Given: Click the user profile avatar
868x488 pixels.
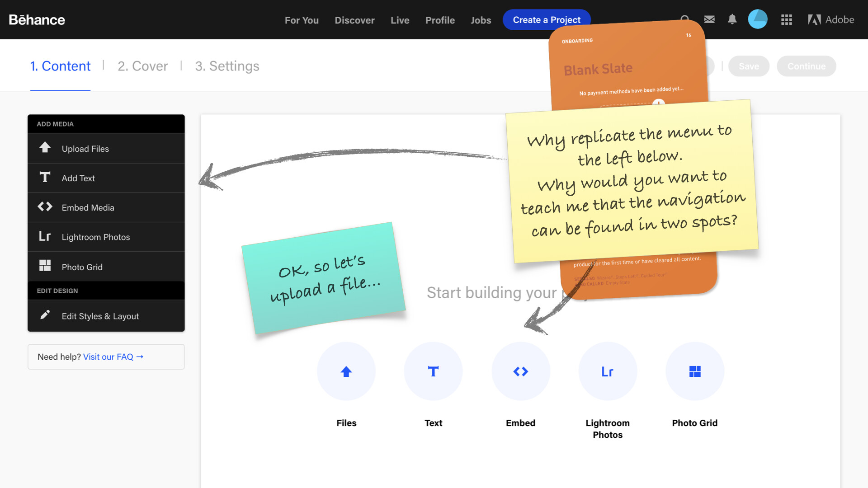Looking at the screenshot, I should click(758, 19).
